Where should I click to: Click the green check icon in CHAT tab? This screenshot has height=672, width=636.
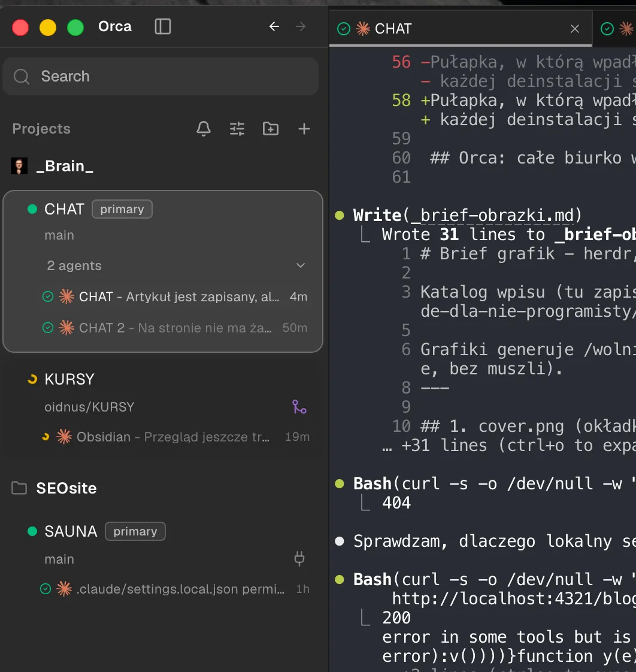344,29
